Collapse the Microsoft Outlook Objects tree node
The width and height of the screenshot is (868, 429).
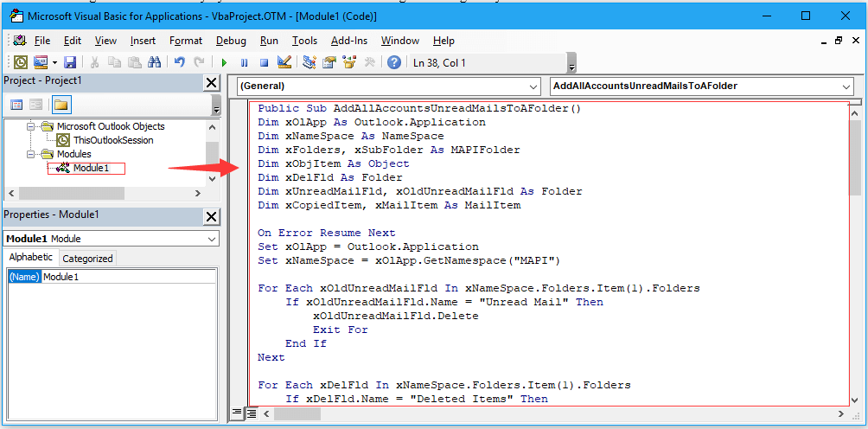31,126
